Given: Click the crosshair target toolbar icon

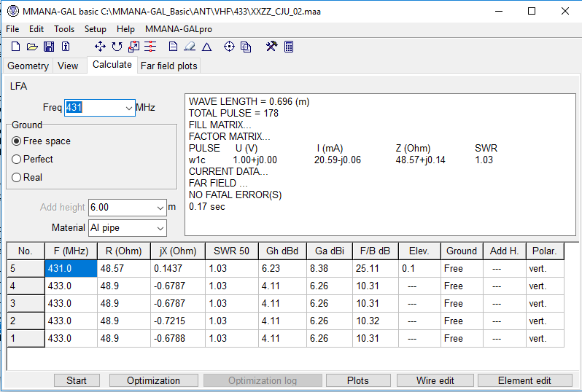Looking at the screenshot, I should (229, 47).
